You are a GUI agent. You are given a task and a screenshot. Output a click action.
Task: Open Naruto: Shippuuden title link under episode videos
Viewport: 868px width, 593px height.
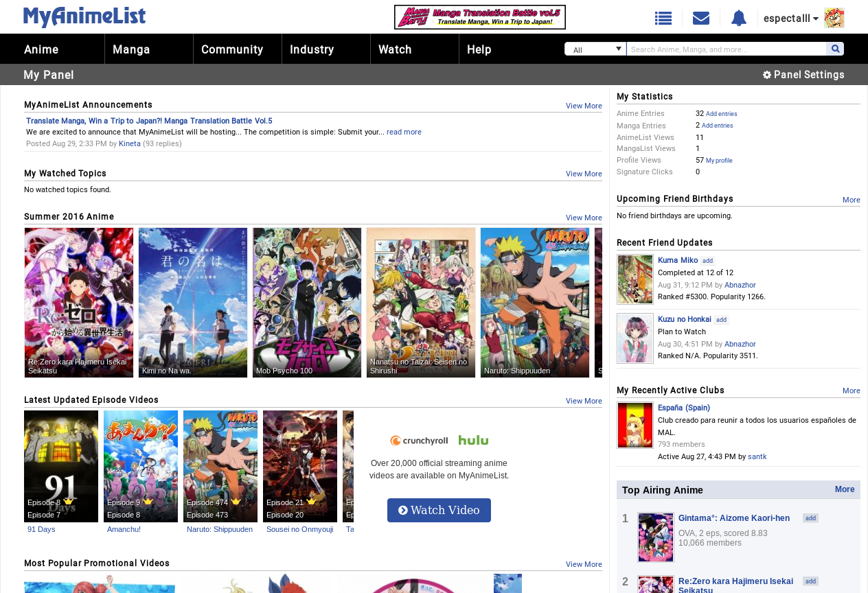[220, 529]
